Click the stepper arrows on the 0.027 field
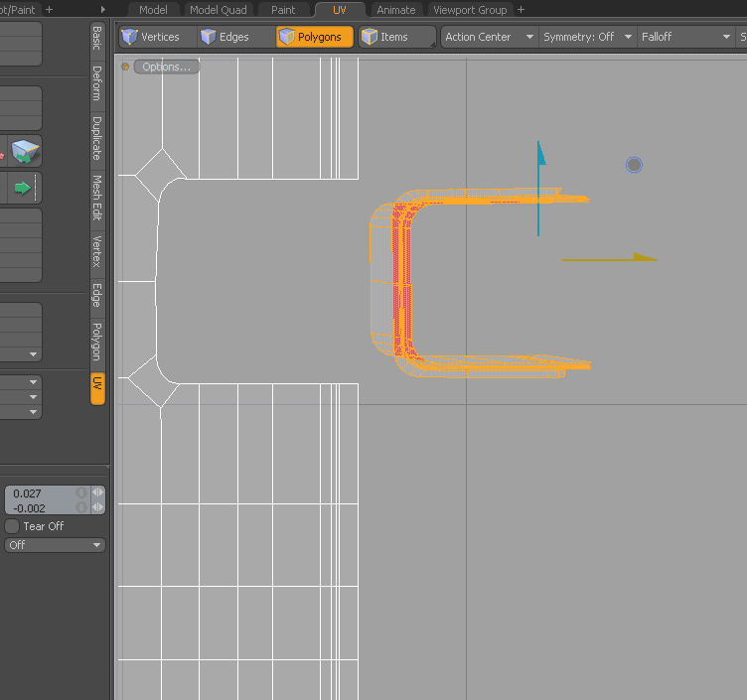This screenshot has height=700, width=747. [97, 492]
